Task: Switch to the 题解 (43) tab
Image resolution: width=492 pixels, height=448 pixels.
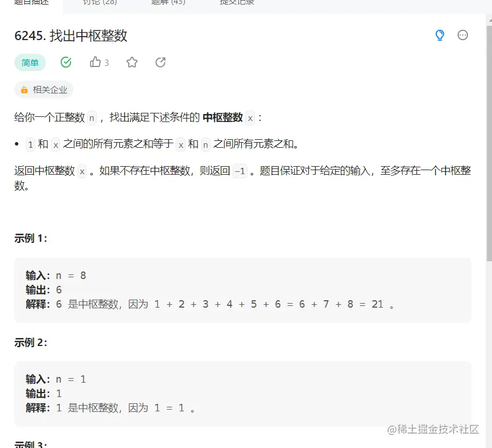Action: 168,2
